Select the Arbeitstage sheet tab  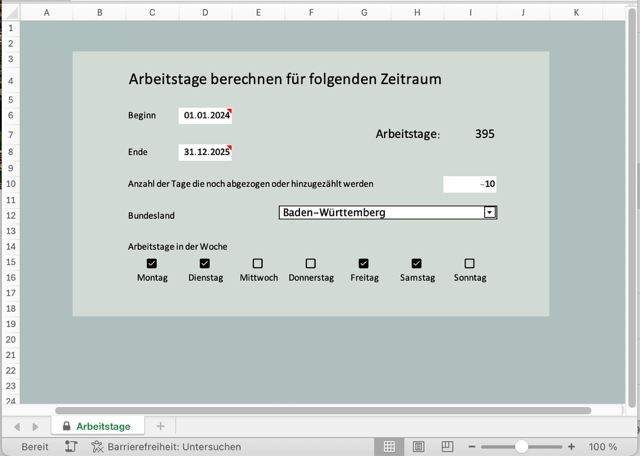click(97, 426)
